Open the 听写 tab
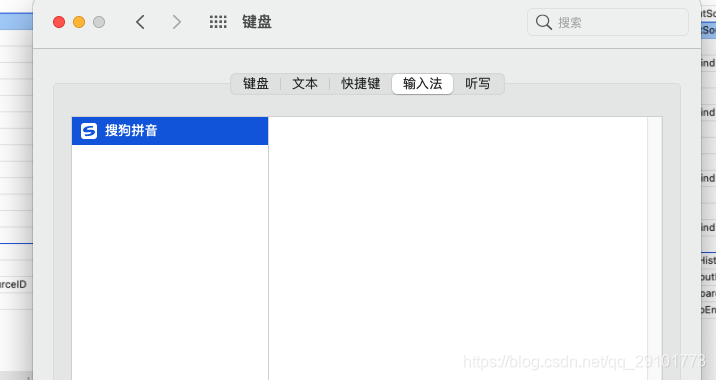716x380 pixels. tap(478, 84)
